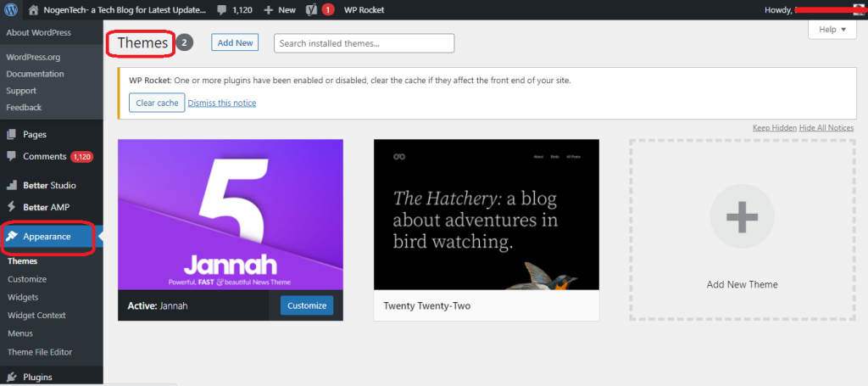Click the Appearance paintbrush icon
The height and width of the screenshot is (386, 868).
[x=12, y=237]
